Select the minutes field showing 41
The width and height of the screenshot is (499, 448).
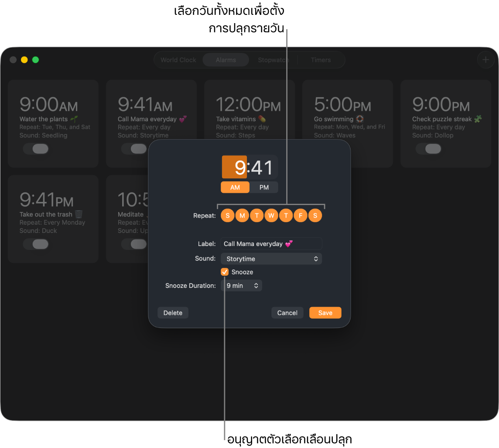(262, 167)
